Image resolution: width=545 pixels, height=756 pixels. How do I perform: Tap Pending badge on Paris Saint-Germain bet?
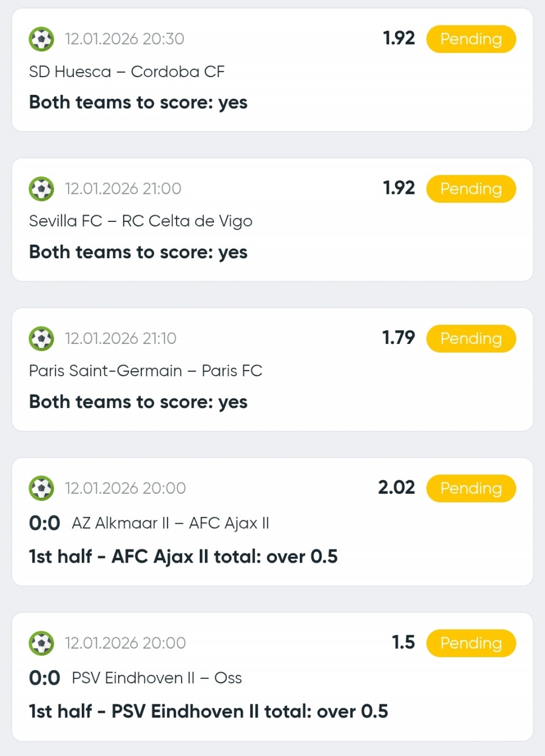pos(471,339)
